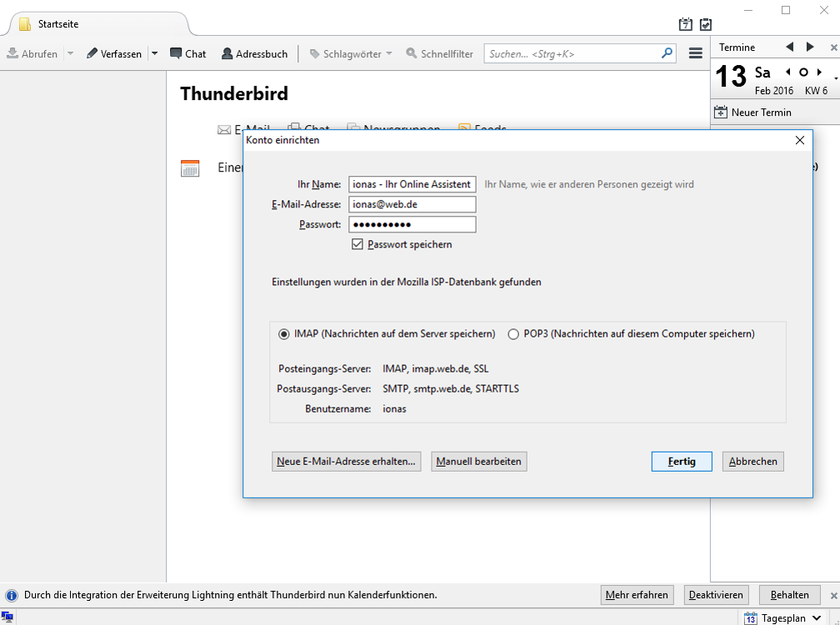Viewport: 840px width, 625px height.
Task: Click the Abrufen download icon
Action: point(12,53)
